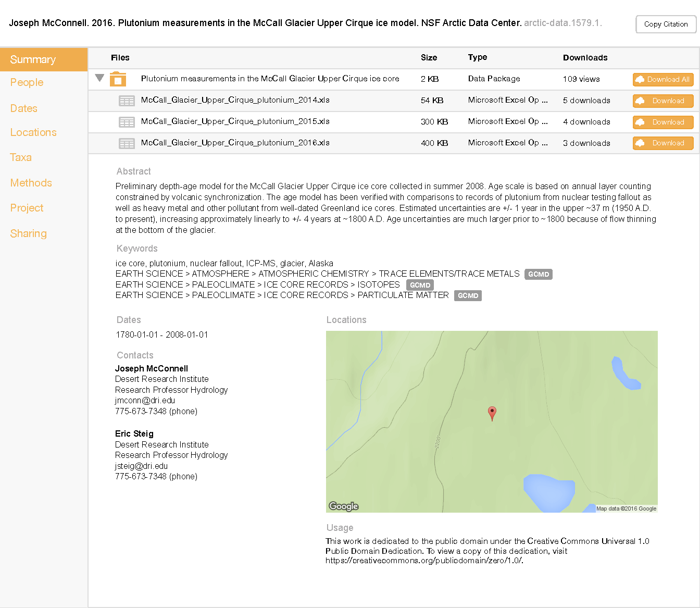This screenshot has height=608, width=700.
Task: Collapse the data package expander triangle
Action: point(100,78)
